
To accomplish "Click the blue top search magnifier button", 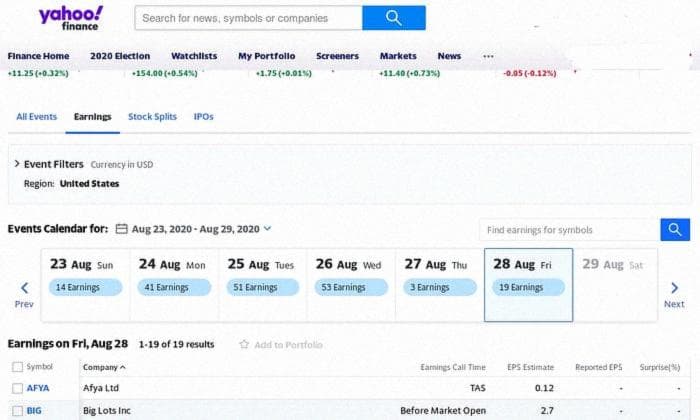I will click(394, 18).
